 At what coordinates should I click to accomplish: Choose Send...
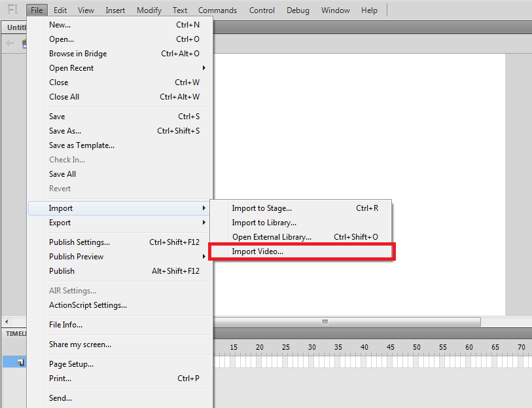(x=120, y=398)
